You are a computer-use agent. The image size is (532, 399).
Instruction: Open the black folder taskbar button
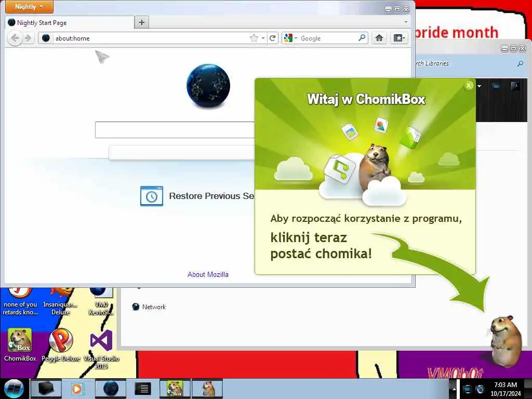[x=46, y=389]
